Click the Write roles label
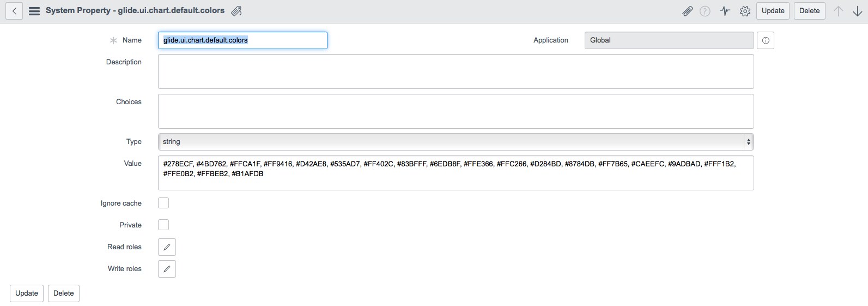 125,269
